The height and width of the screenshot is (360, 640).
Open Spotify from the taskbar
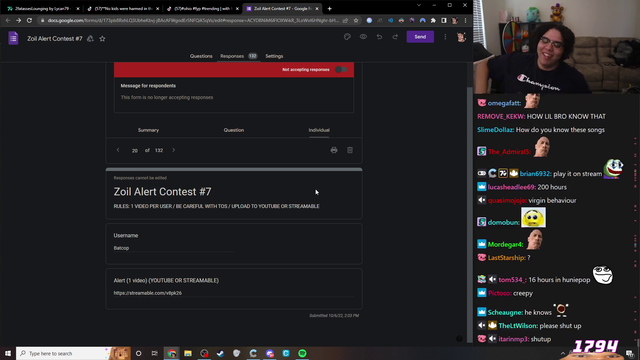click(302, 353)
